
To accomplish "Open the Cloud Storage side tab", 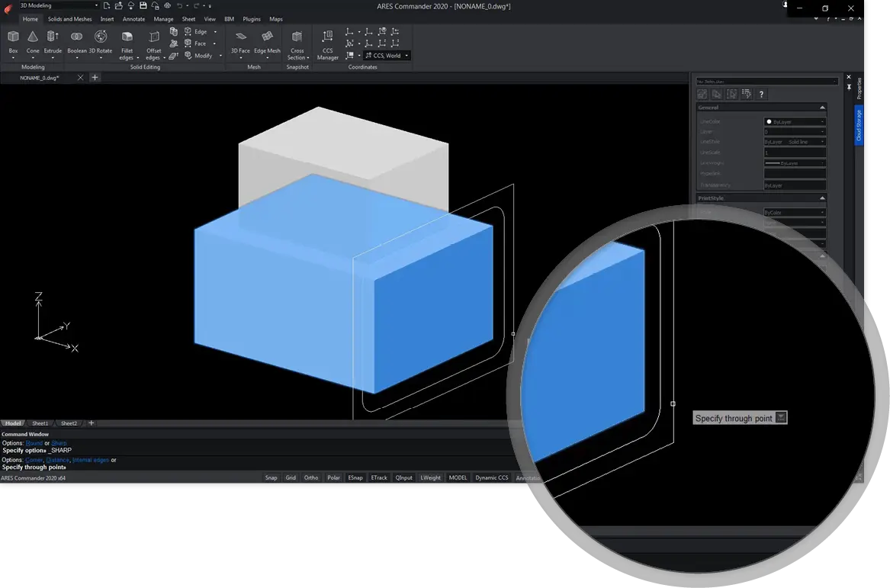I will tap(859, 125).
